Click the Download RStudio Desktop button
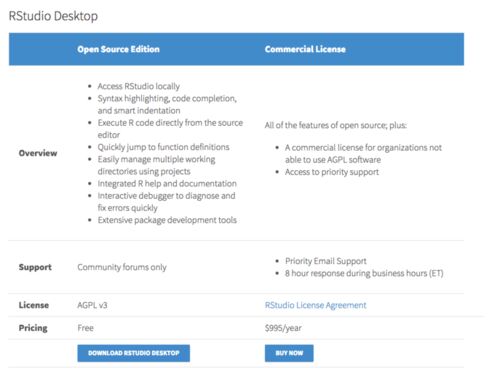 tap(134, 353)
